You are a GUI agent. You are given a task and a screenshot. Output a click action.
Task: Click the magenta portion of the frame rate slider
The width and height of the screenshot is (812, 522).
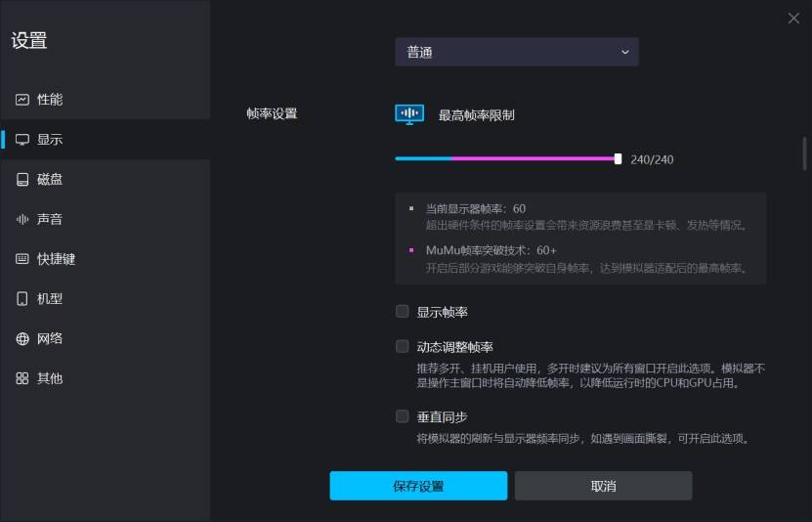(533, 158)
